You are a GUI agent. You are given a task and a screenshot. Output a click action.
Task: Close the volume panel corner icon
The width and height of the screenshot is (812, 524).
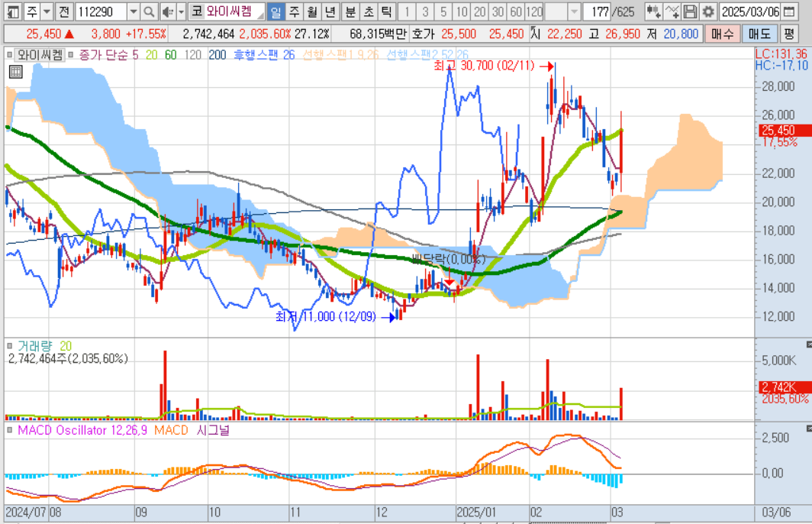pyautogui.click(x=809, y=344)
